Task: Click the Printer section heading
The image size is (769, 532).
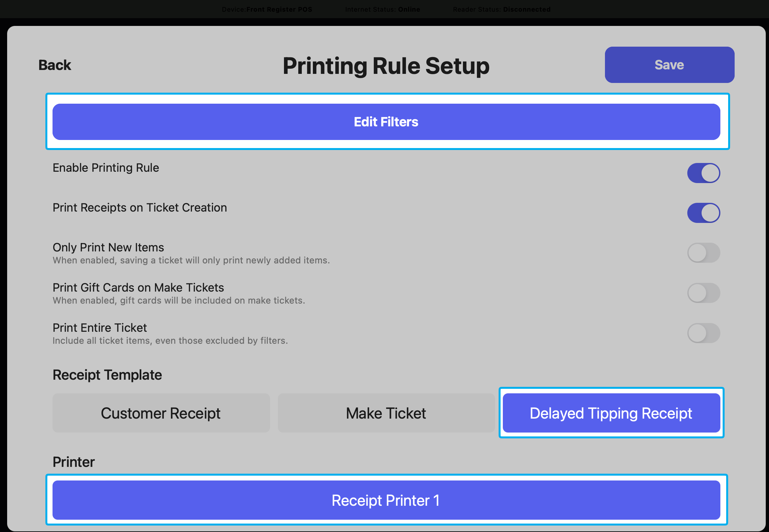Action: [74, 462]
